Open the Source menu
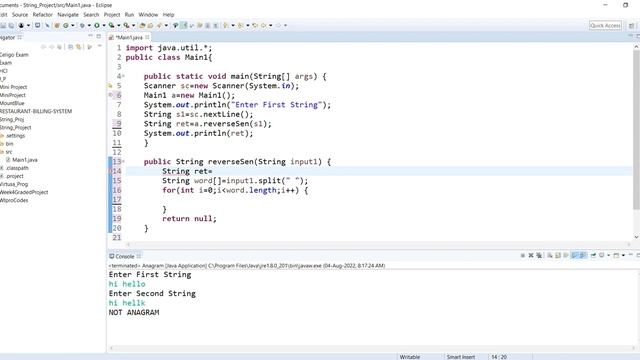Screen dimensions: 640x360 click(x=20, y=15)
